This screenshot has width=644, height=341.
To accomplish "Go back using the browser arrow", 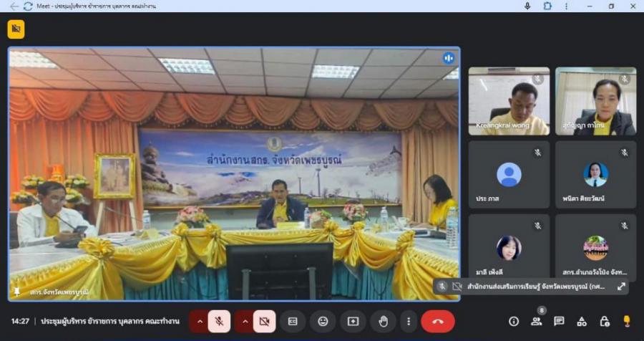I will [x=14, y=6].
